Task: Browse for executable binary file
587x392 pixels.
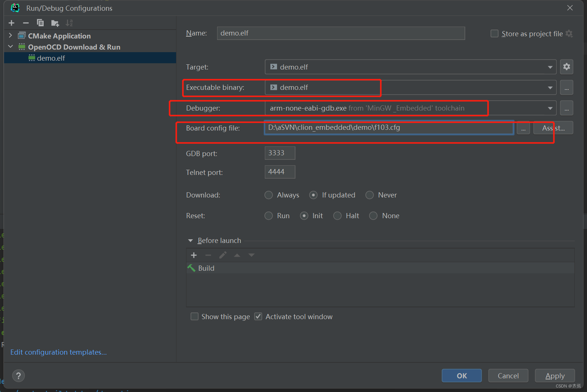Action: tap(566, 88)
